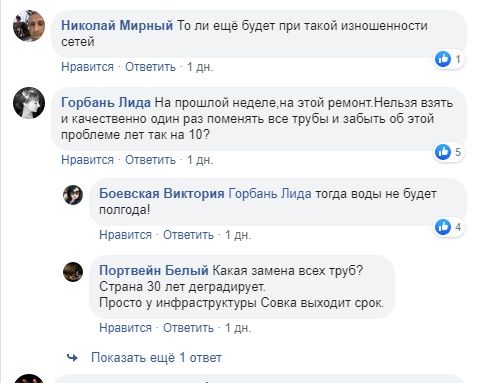The image size is (499, 383).
Task: Toggle Нравится under Горбань Лида's comment
Action: [x=87, y=160]
